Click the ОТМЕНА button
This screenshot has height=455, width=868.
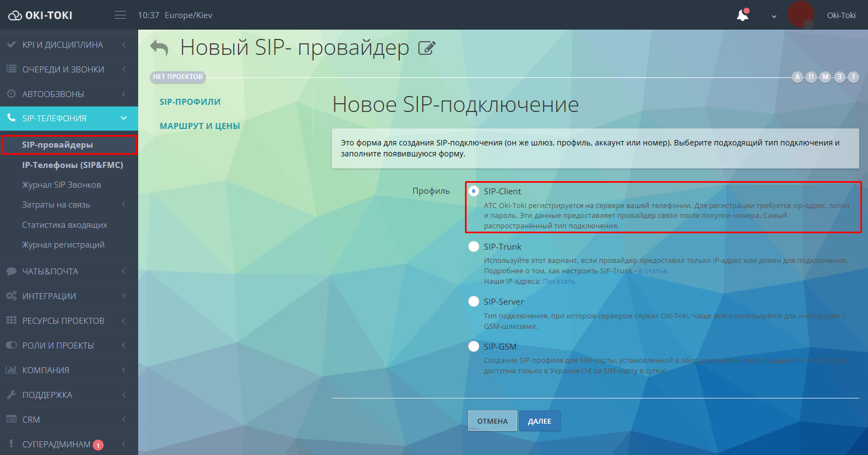point(492,421)
